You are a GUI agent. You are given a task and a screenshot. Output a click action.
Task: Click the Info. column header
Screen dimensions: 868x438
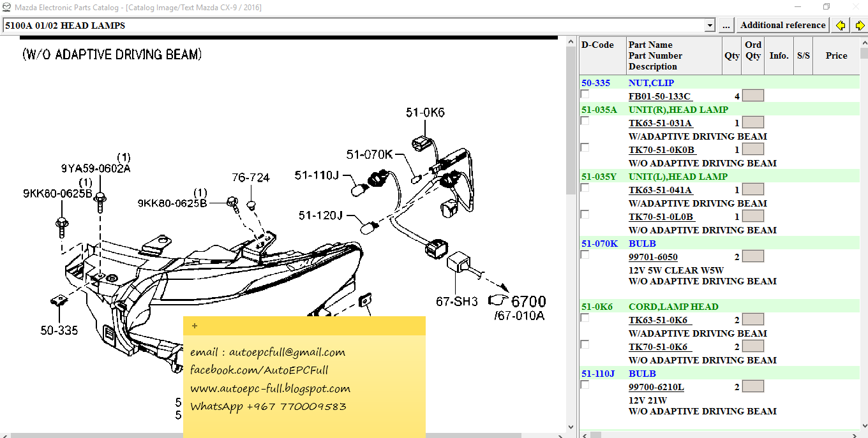779,55
